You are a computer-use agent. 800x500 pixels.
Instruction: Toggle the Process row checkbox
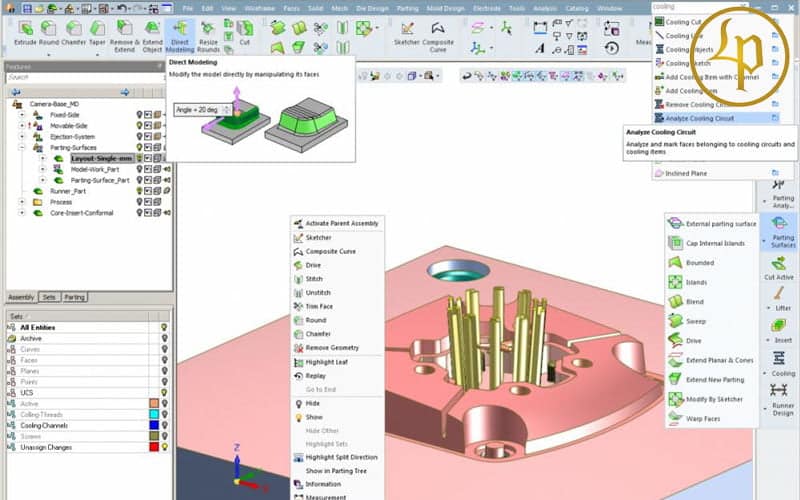[148, 202]
